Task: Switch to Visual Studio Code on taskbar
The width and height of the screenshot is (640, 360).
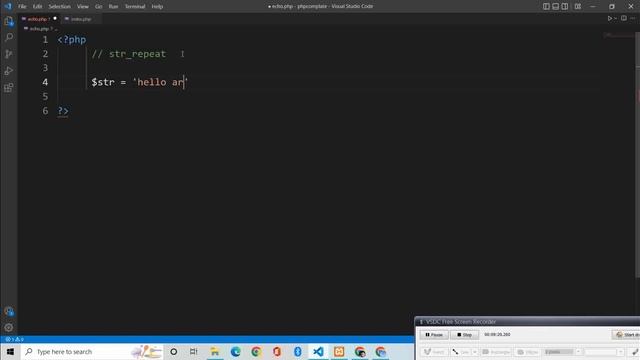Action: (318, 351)
